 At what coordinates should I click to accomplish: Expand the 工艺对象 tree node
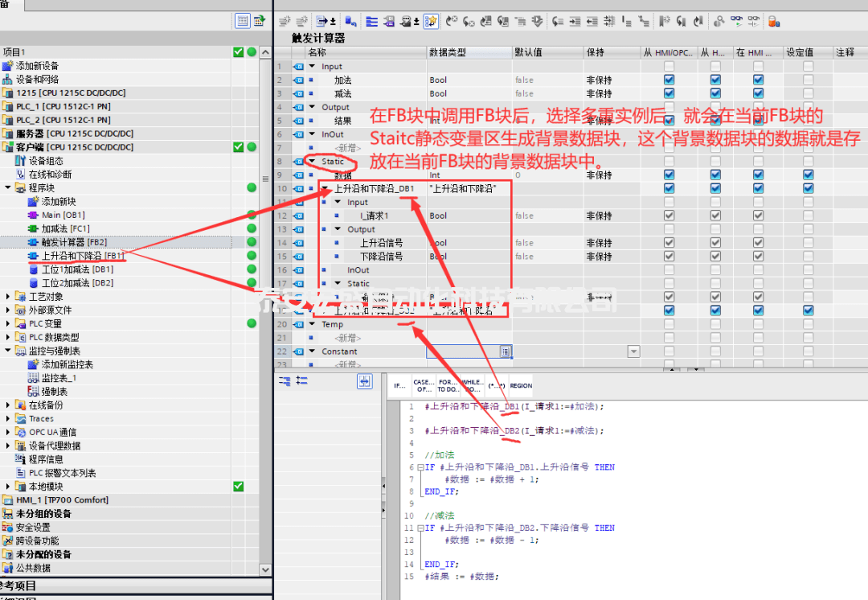coord(9,297)
